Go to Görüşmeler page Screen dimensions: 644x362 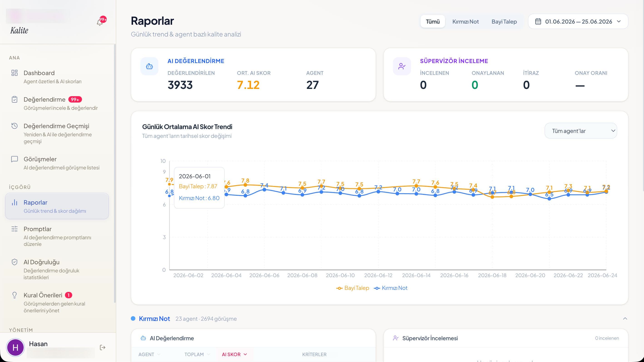(x=57, y=163)
